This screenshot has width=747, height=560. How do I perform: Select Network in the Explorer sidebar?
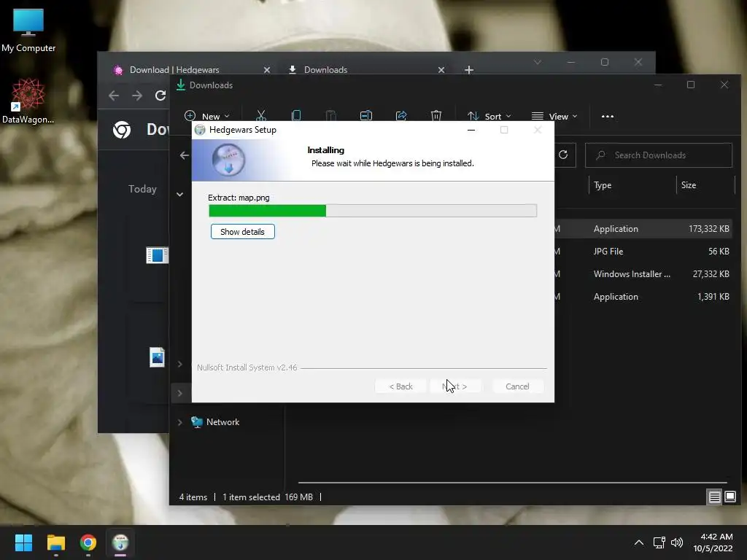point(222,422)
